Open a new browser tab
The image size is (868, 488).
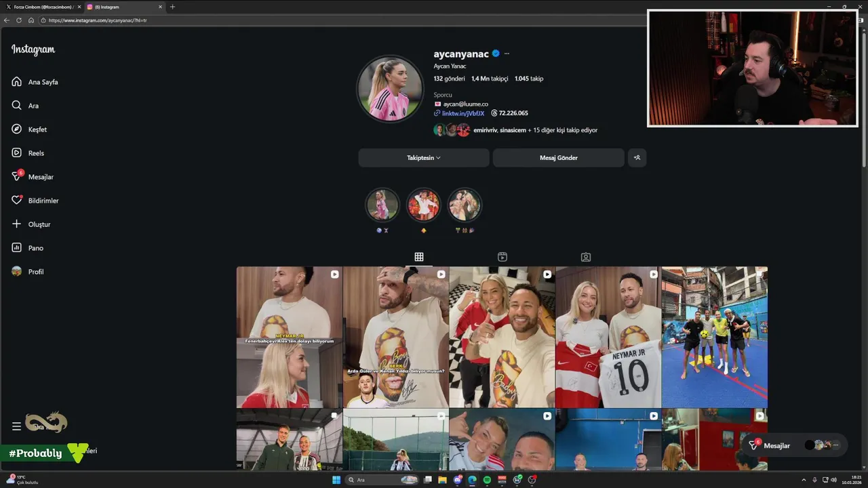tap(172, 7)
